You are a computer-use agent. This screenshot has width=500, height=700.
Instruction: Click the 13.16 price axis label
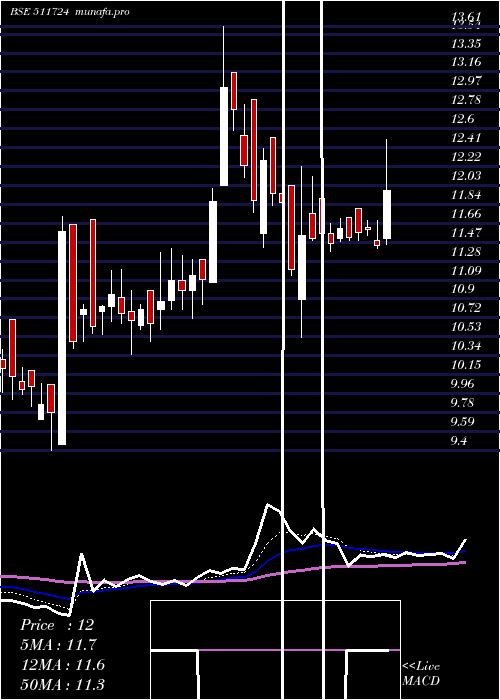(x=467, y=62)
